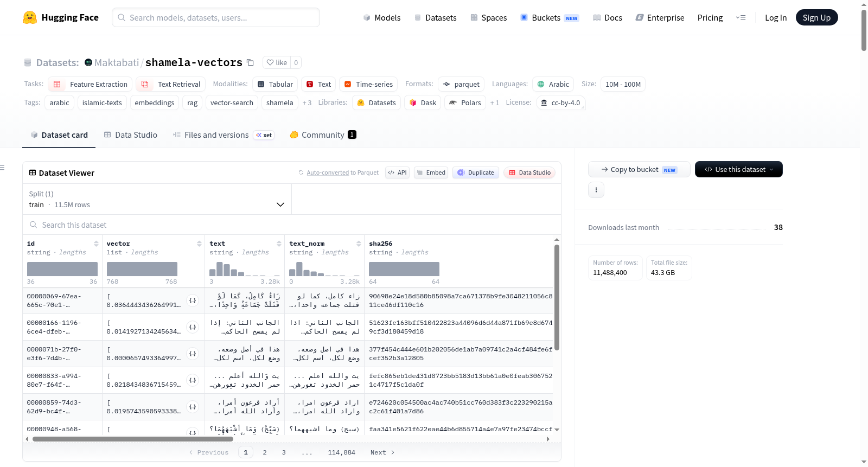The image size is (868, 467).
Task: Open the Dataset card tab
Action: (59, 135)
